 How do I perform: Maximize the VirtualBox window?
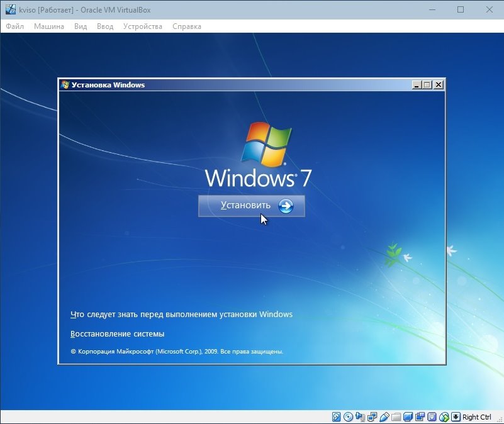click(461, 9)
